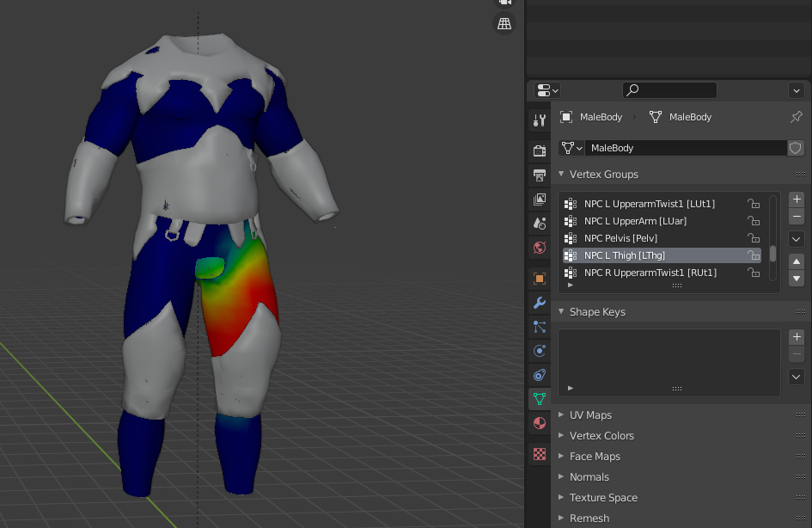
Task: Collapse the Shape Keys panel
Action: [561, 312]
